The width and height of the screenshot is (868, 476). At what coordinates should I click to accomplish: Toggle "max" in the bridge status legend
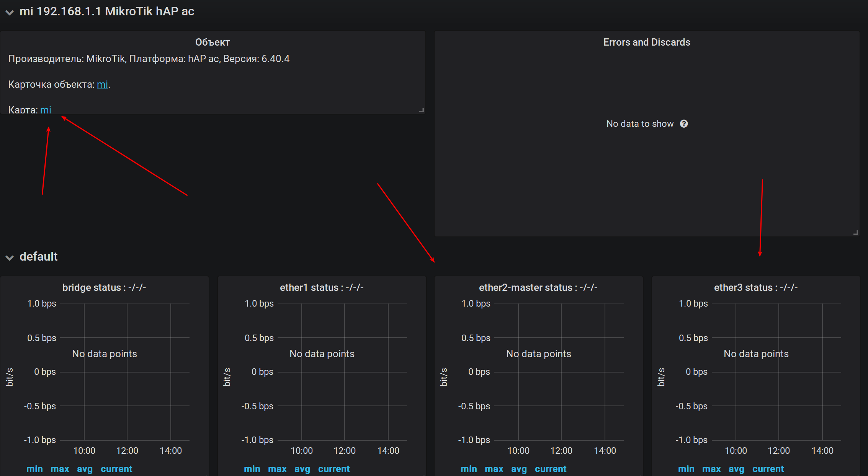(x=60, y=468)
